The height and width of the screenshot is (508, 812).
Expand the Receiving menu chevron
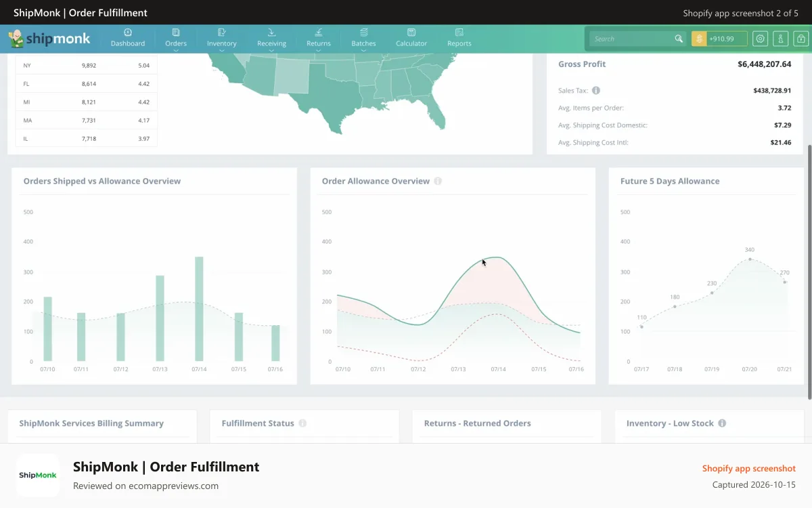click(271, 50)
